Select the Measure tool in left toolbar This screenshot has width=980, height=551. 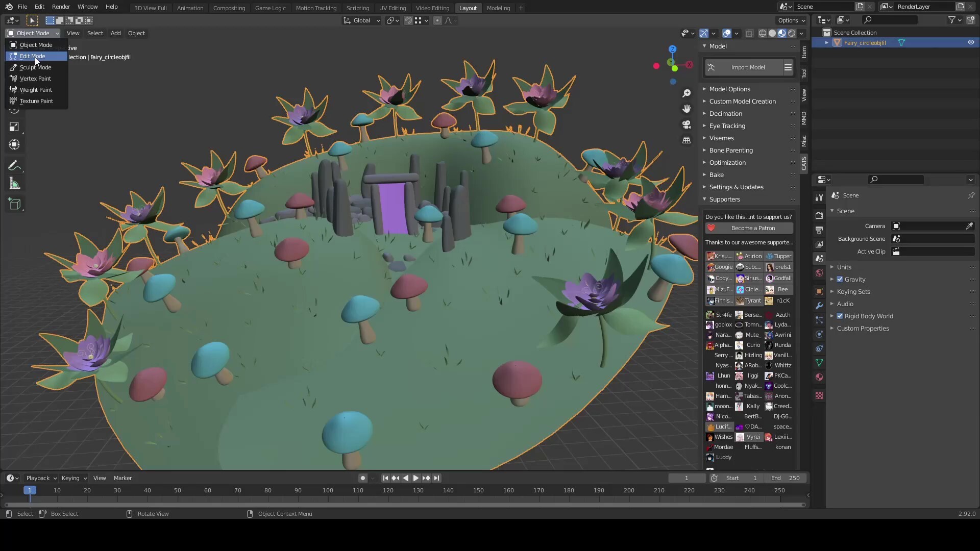click(14, 184)
